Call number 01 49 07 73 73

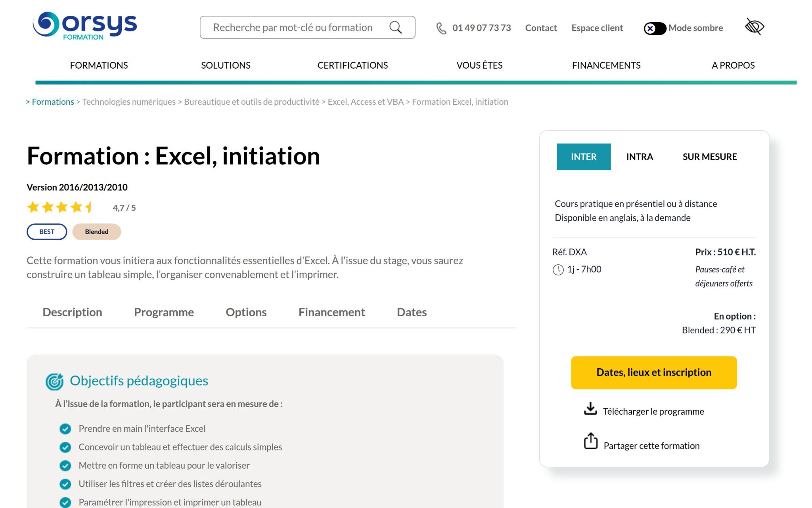481,28
